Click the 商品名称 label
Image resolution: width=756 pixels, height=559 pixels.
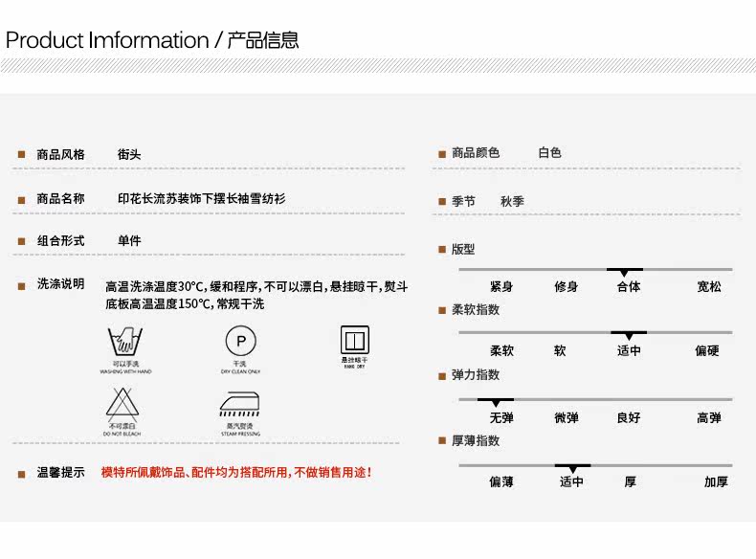pyautogui.click(x=60, y=198)
